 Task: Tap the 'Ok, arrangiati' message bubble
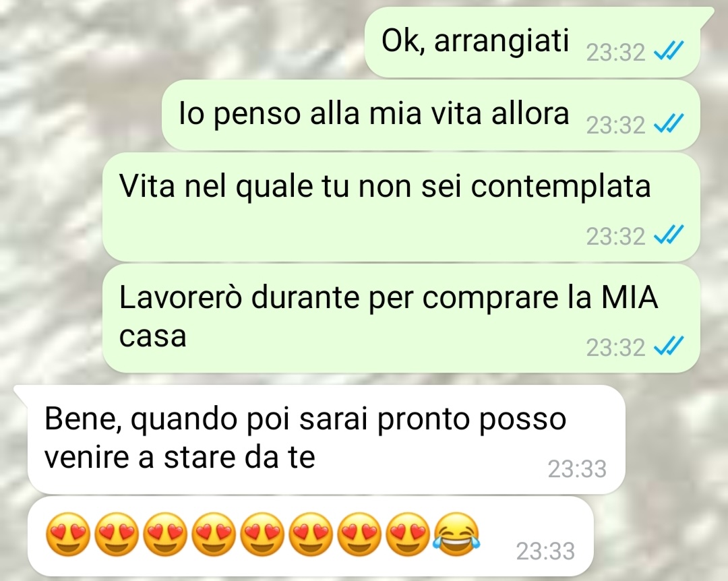click(x=532, y=42)
